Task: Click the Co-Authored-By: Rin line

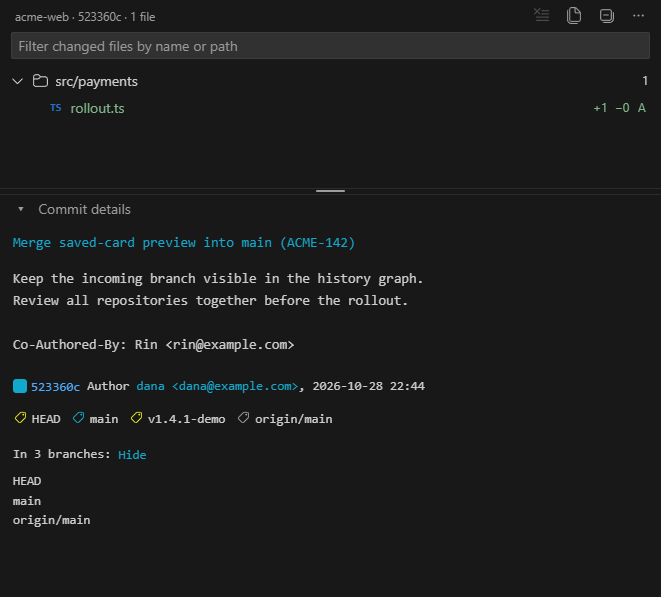Action: click(x=153, y=345)
